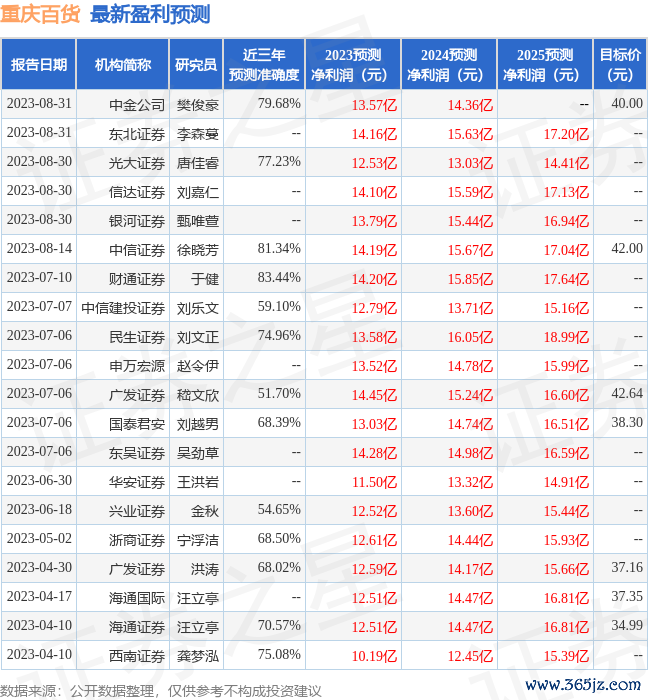Open the www.365jz.com website link
The width and height of the screenshot is (648, 700).
[x=583, y=685]
